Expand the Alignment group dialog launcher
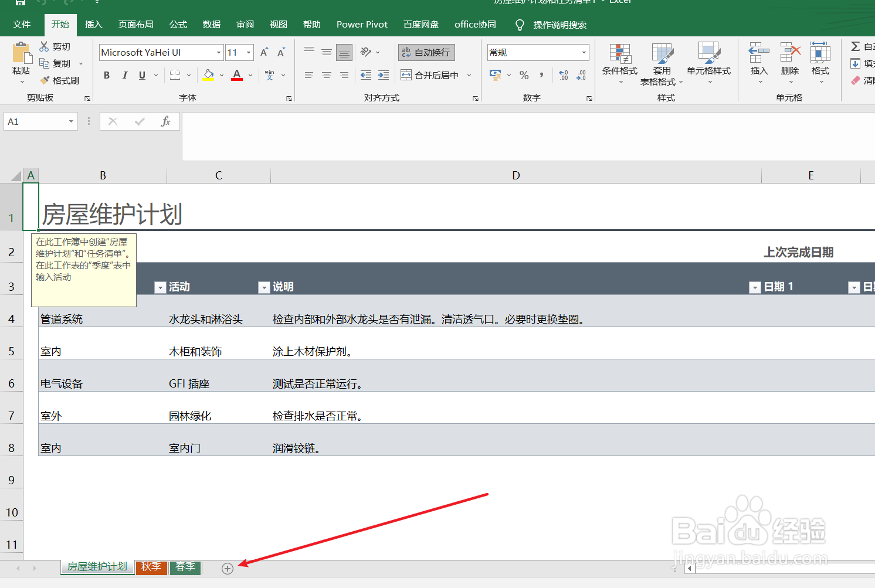 tap(476, 98)
